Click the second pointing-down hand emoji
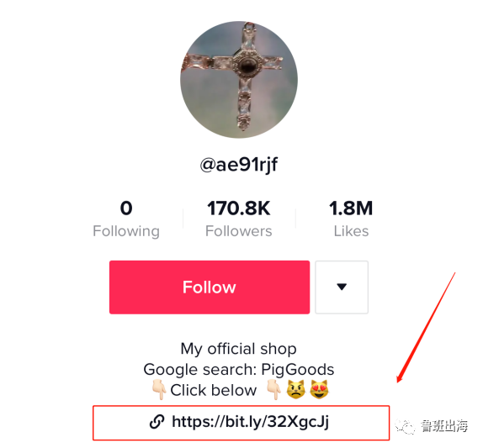This screenshot has height=448, width=483. pos(273,389)
